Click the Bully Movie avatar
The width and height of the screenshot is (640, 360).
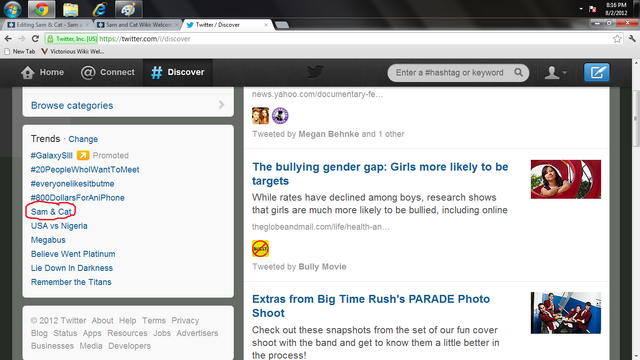tap(260, 249)
